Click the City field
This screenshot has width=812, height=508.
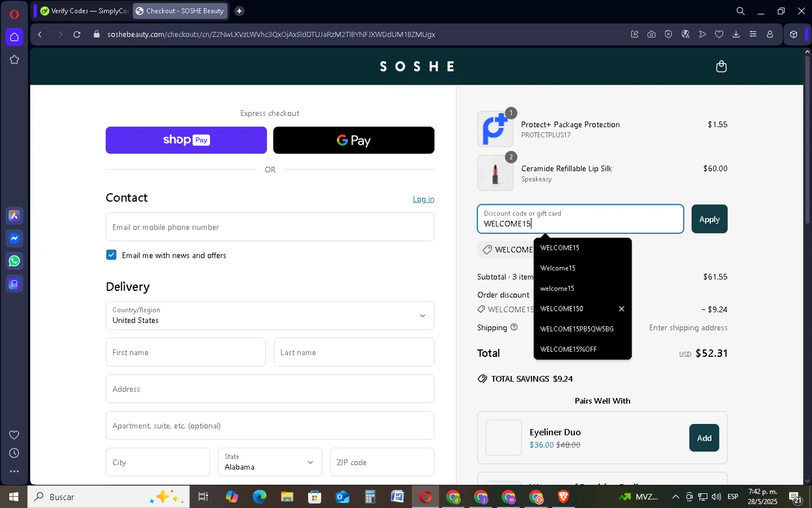pyautogui.click(x=158, y=462)
